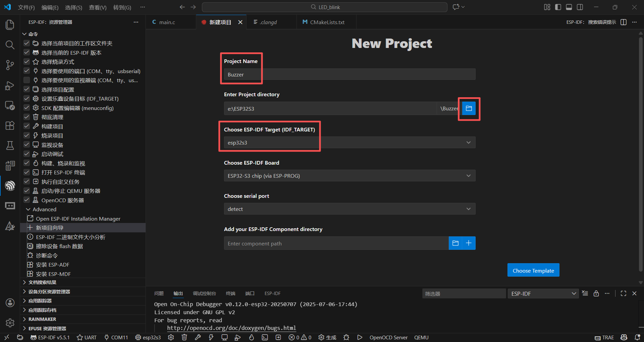This screenshot has height=342, width=644.
Task: Lock output scrolling in panel
Action: tap(596, 293)
